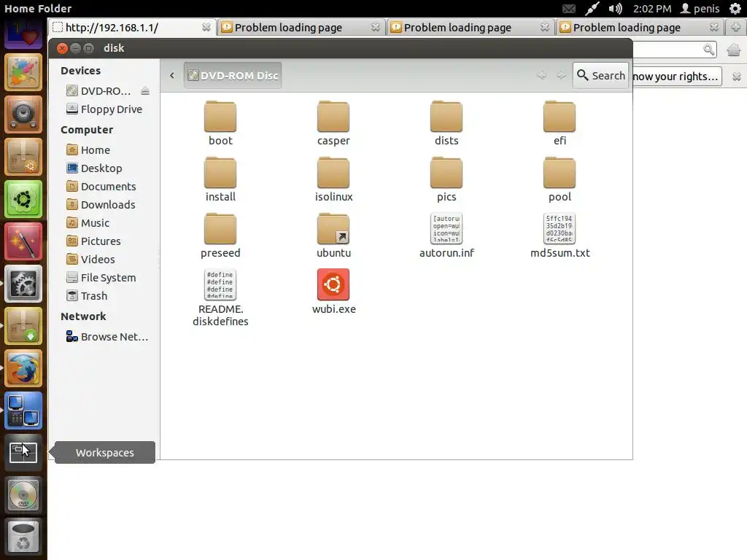
Task: Open Pictures in sidebar
Action: (93, 241)
